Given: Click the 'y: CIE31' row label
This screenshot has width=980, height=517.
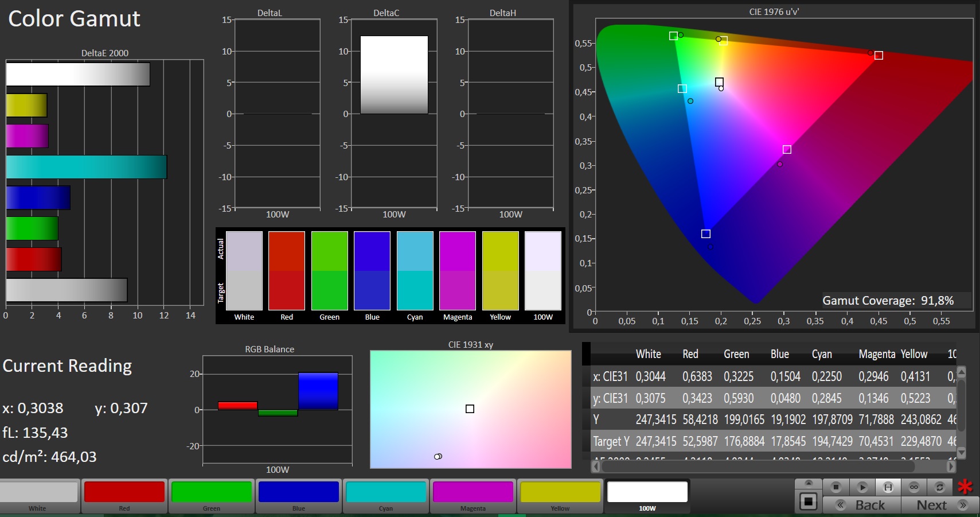Looking at the screenshot, I should [x=610, y=398].
